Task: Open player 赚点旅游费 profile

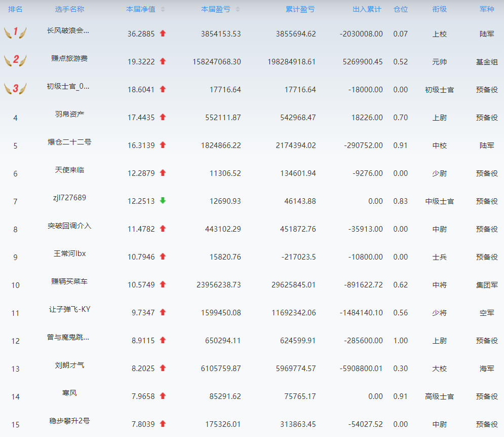Action: click(x=69, y=59)
